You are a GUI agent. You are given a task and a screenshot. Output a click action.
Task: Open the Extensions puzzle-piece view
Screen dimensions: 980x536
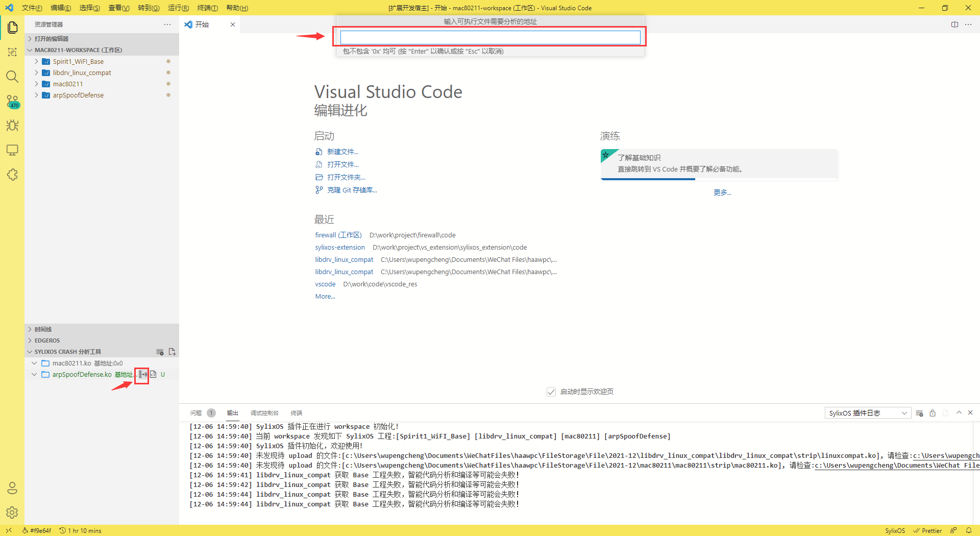(x=12, y=175)
